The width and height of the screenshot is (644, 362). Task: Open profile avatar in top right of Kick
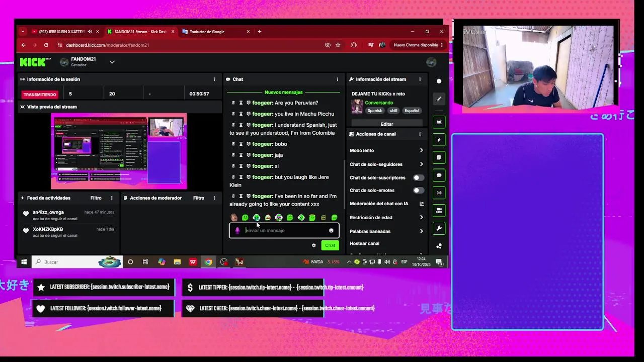click(x=431, y=62)
